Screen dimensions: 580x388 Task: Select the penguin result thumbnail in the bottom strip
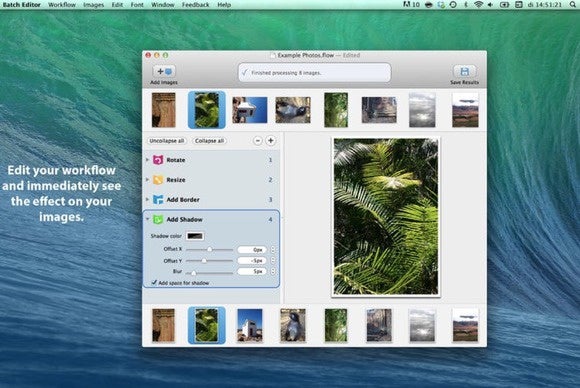point(293,325)
